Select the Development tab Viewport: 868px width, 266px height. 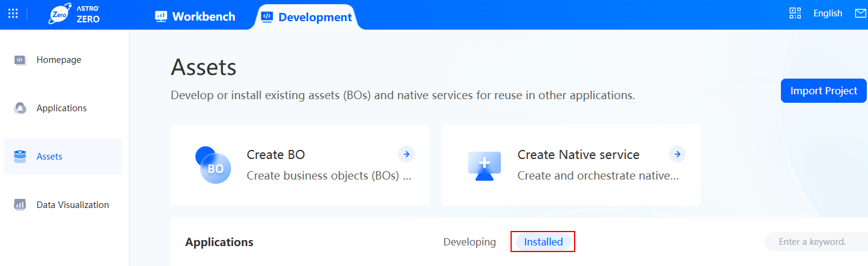[x=306, y=17]
